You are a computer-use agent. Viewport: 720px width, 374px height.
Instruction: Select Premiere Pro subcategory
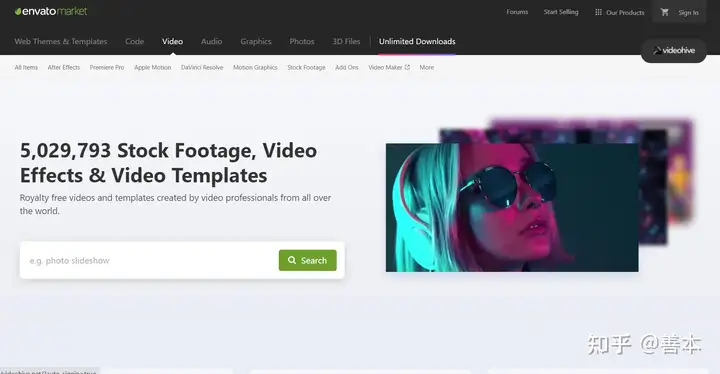107,68
